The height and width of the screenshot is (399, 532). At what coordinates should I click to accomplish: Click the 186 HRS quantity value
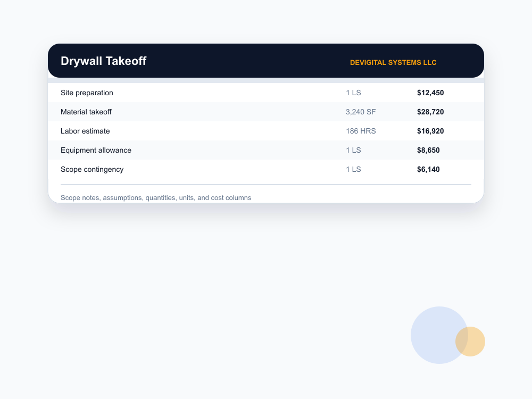pyautogui.click(x=361, y=131)
